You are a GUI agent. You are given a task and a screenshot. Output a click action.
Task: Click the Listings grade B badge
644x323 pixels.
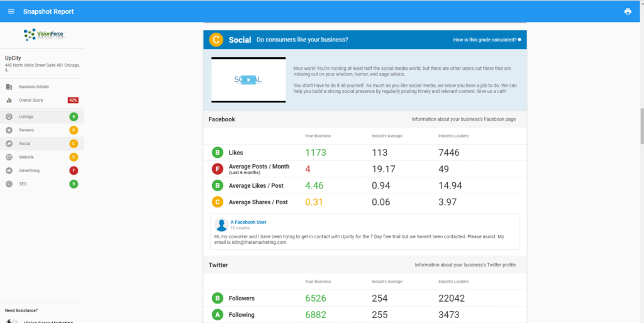74,117
